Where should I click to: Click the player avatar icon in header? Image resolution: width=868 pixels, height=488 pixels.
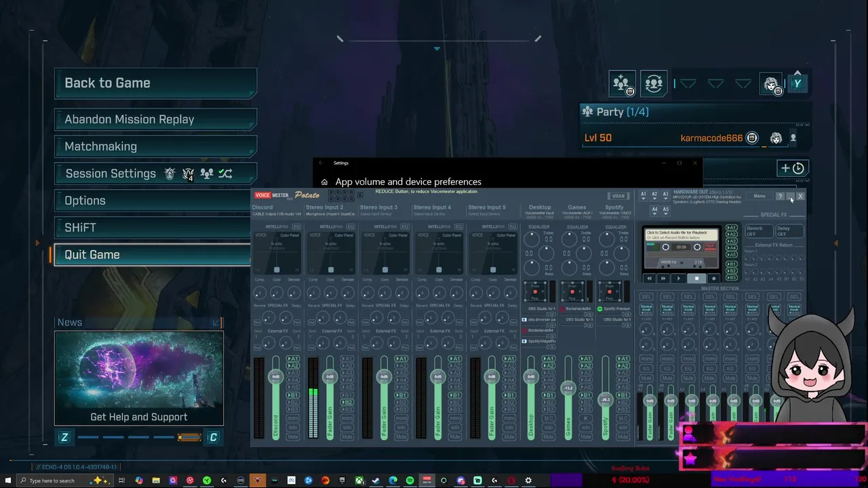(x=771, y=84)
